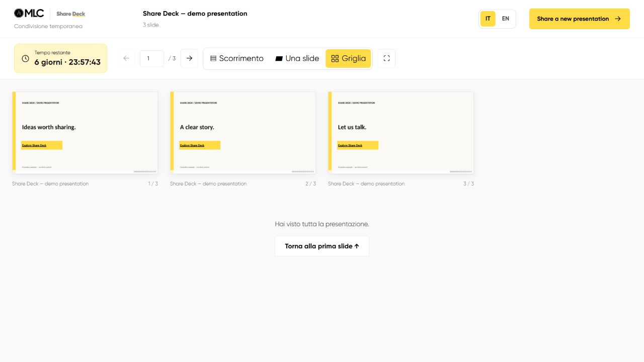Click 'Hai visto tutta la presentazione.' text
Viewport: 644px width, 362px height.
(x=322, y=224)
